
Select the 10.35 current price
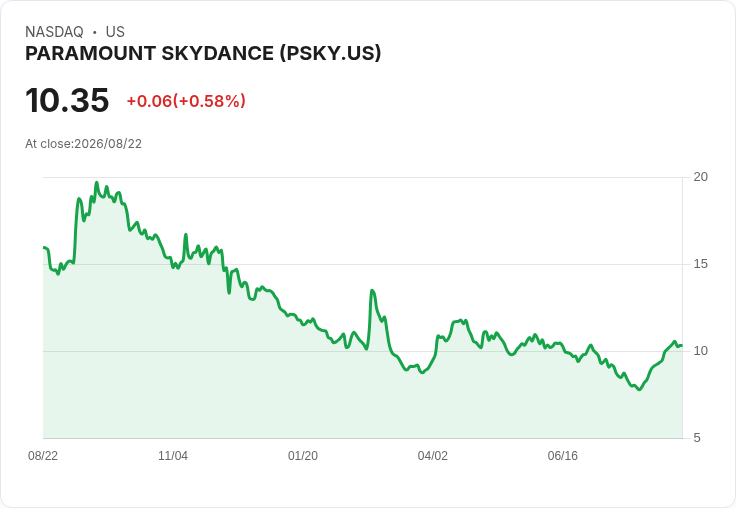67,100
